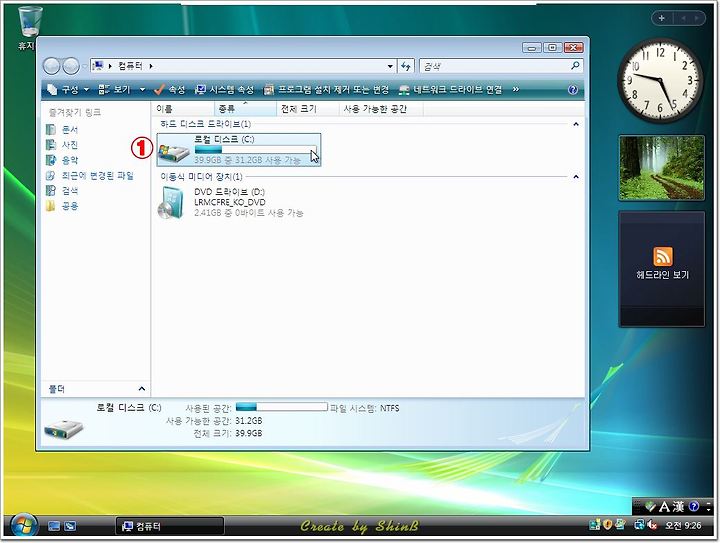The image size is (720, 543).
Task: Click the details pane used-space bar
Action: pos(281,407)
